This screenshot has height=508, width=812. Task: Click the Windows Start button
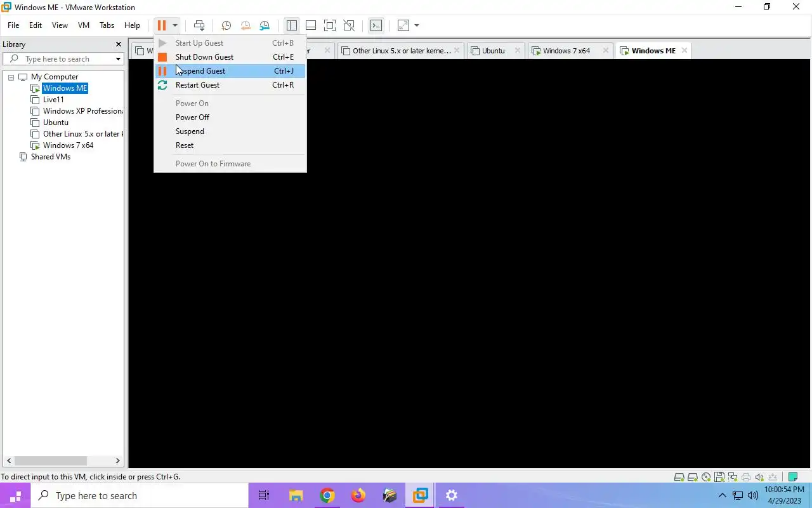(15, 495)
